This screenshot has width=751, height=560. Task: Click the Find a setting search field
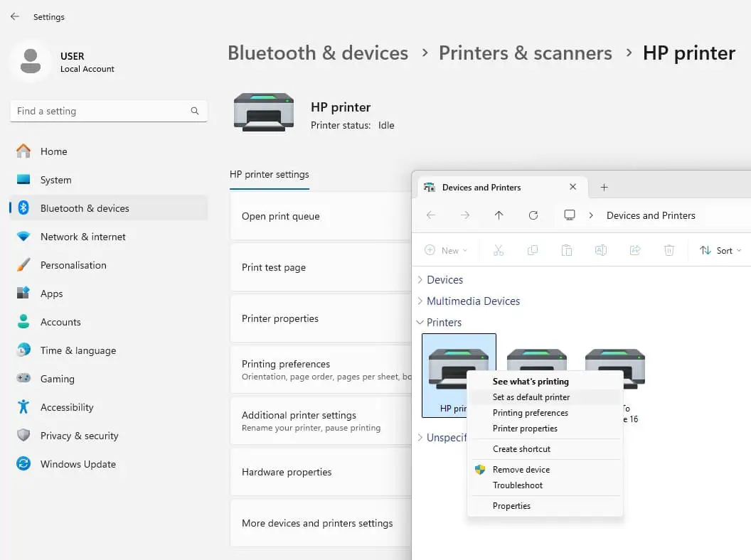tap(108, 111)
